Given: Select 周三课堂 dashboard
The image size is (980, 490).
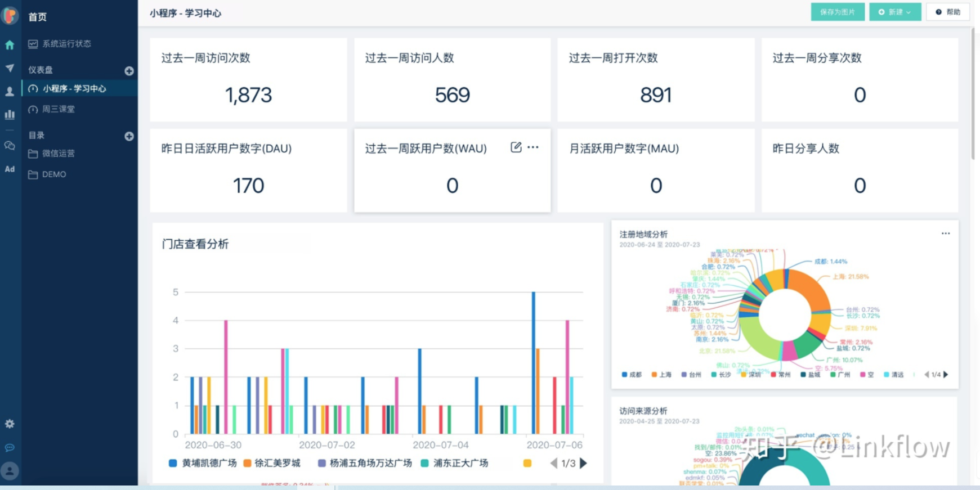Looking at the screenshot, I should 52,109.
